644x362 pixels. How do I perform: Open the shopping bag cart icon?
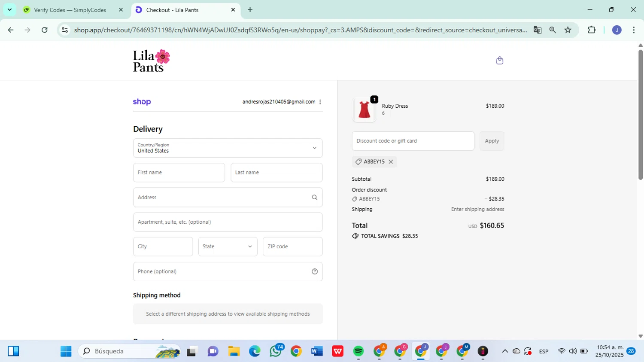499,61
